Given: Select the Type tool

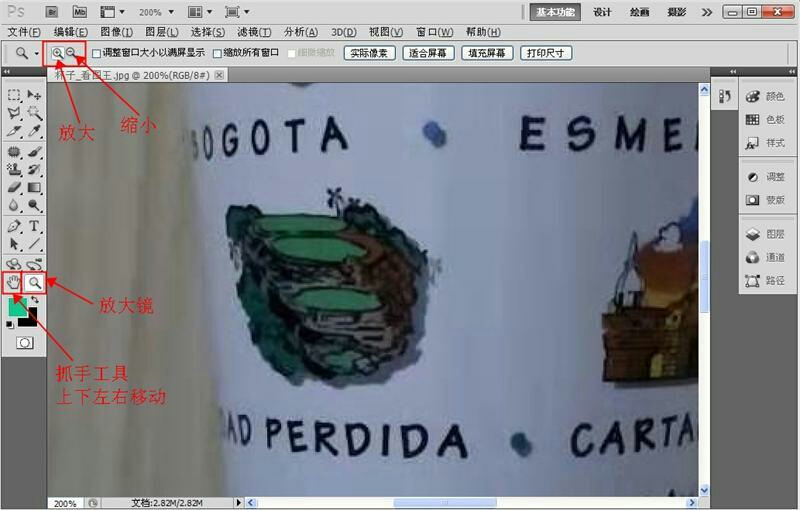Looking at the screenshot, I should (x=34, y=226).
